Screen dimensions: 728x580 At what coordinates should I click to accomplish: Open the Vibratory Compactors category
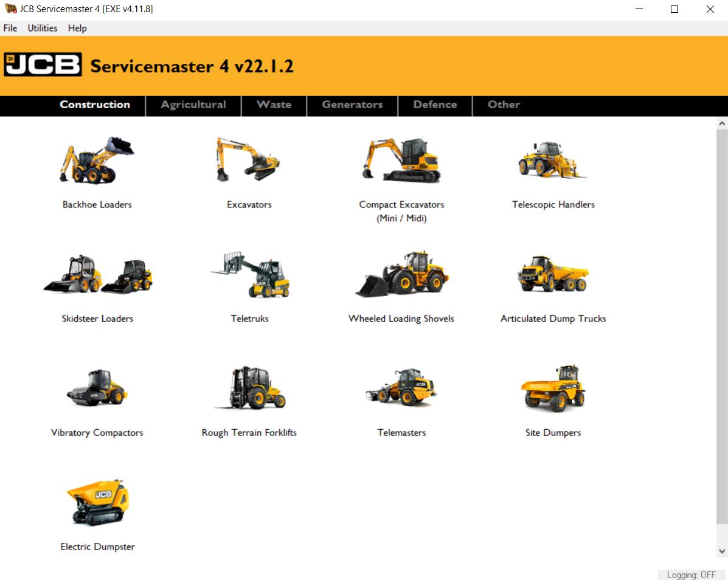[x=97, y=389]
